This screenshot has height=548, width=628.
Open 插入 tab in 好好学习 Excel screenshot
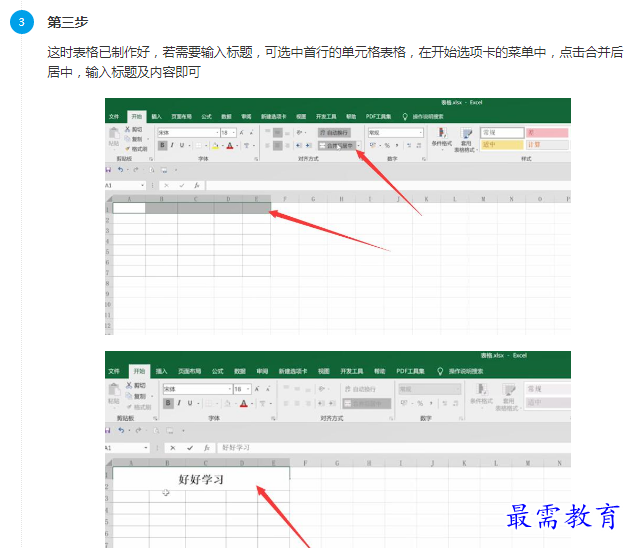(x=161, y=371)
